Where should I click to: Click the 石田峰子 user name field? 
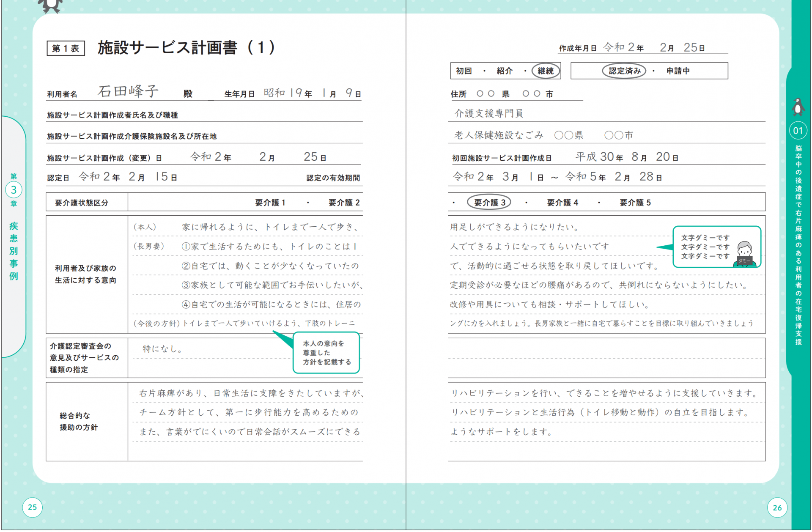(x=128, y=91)
